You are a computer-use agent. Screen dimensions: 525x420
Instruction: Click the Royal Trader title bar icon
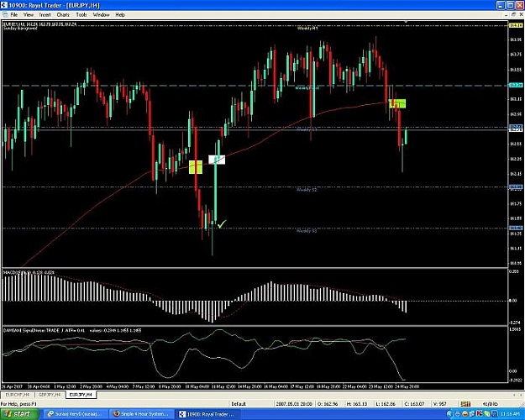[x=4, y=5]
